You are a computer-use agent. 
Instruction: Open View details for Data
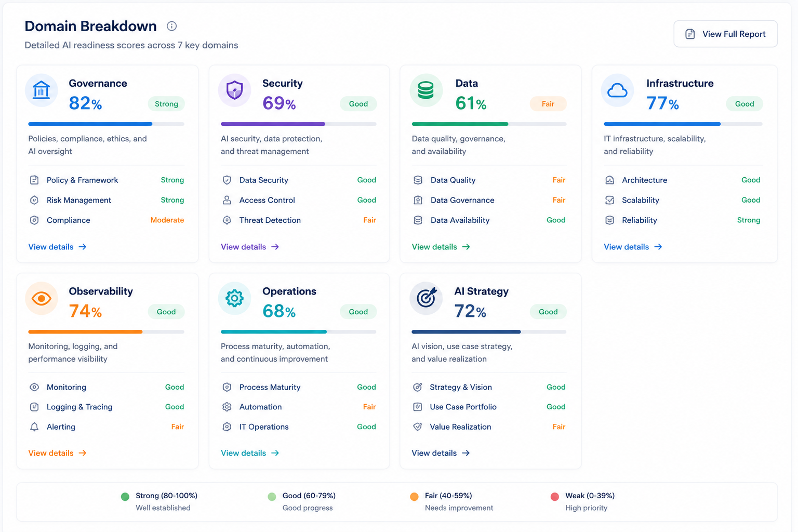pyautogui.click(x=441, y=247)
